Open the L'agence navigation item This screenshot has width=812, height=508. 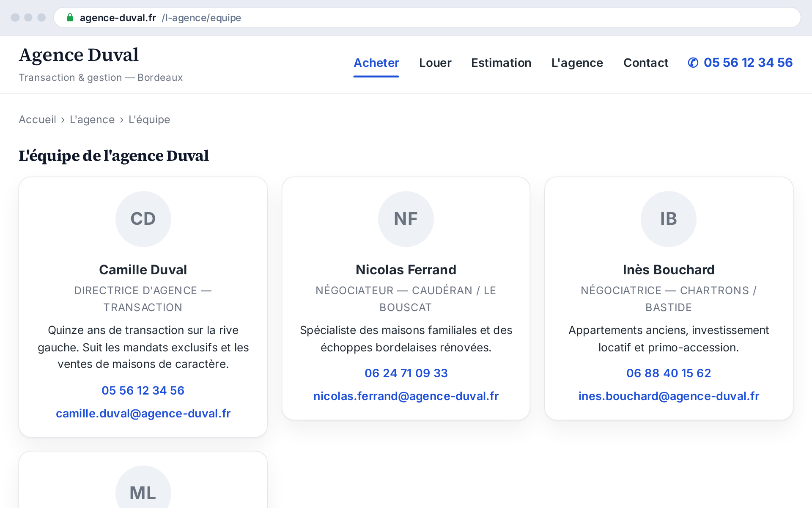577,63
